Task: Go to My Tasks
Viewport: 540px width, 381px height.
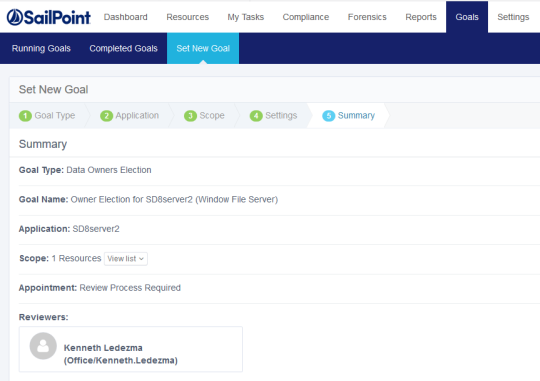Action: [x=246, y=17]
